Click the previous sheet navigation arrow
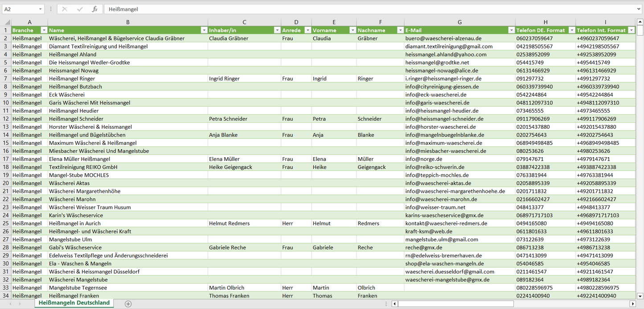This screenshot has width=644, height=309. pyautogui.click(x=10, y=304)
